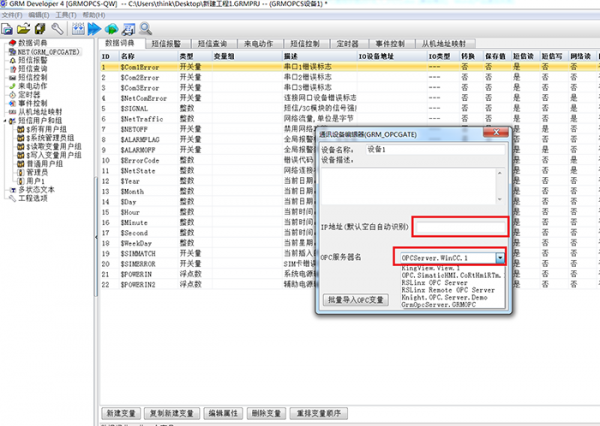Click the magnifier search toolbar icon
The width and height of the screenshot is (600, 426).
145,29
